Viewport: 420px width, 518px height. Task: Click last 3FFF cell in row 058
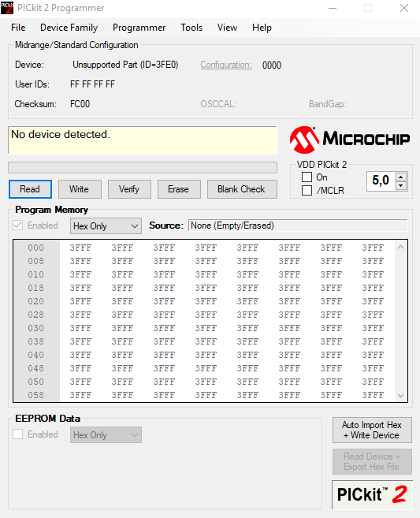pyautogui.click(x=373, y=395)
